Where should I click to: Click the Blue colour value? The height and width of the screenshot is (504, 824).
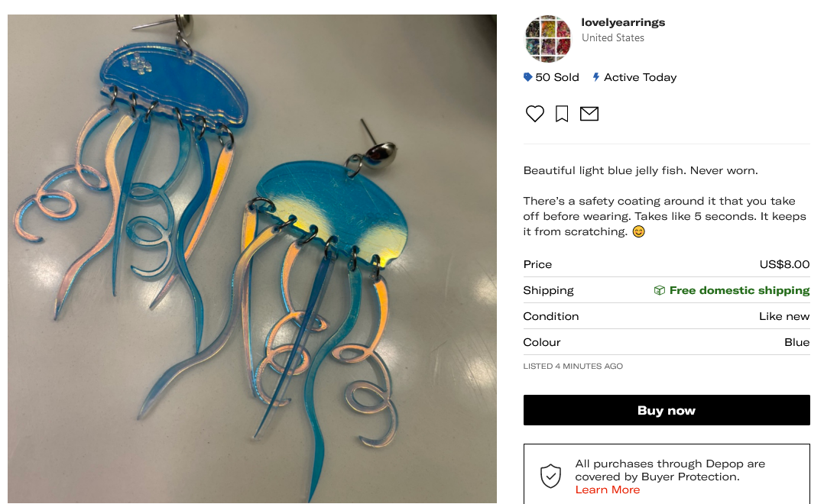796,342
